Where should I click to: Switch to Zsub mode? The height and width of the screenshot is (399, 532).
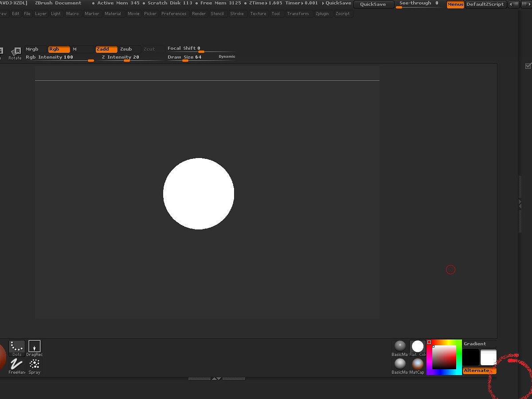click(129, 49)
